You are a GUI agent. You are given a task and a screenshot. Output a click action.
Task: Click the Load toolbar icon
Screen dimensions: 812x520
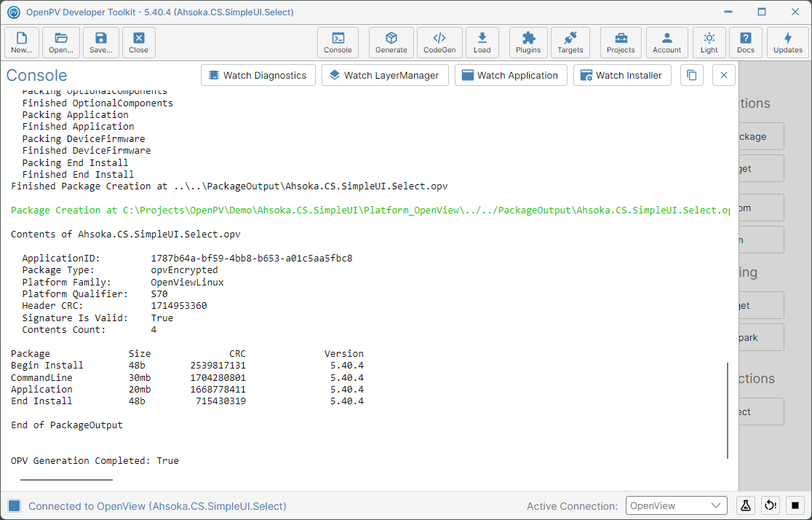click(x=482, y=42)
